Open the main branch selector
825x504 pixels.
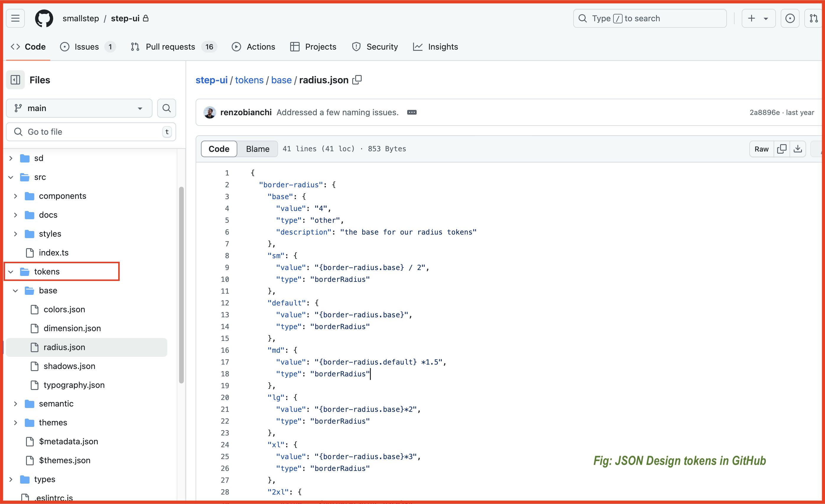coord(79,108)
